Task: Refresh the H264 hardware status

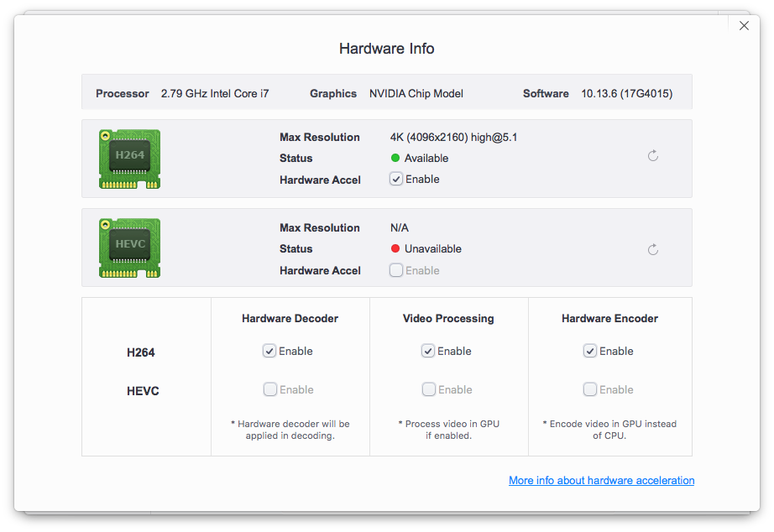Action: click(652, 156)
